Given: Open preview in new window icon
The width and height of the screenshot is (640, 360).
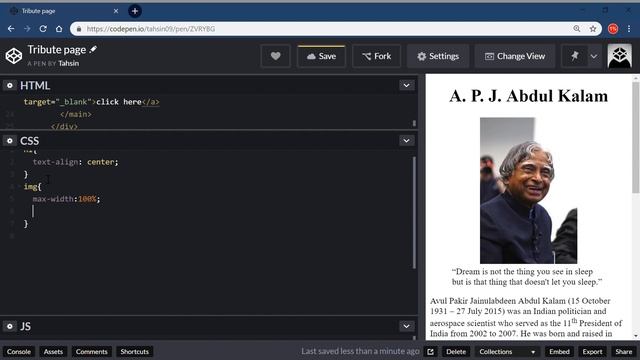Looking at the screenshot, I should [x=431, y=351].
